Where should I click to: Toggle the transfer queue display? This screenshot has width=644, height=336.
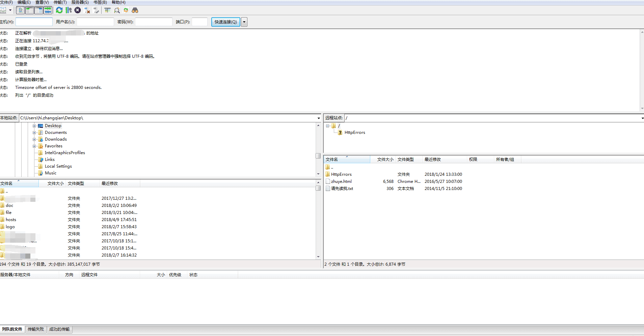48,10
